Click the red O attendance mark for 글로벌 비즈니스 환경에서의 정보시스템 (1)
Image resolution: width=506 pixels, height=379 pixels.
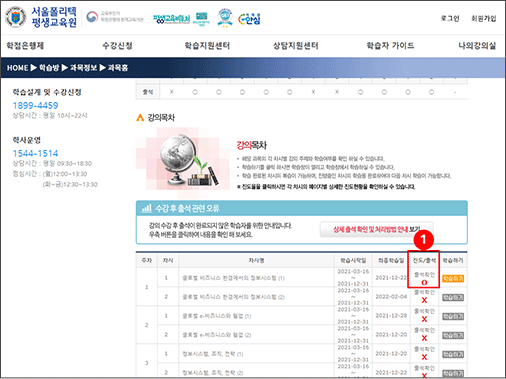pos(424,282)
